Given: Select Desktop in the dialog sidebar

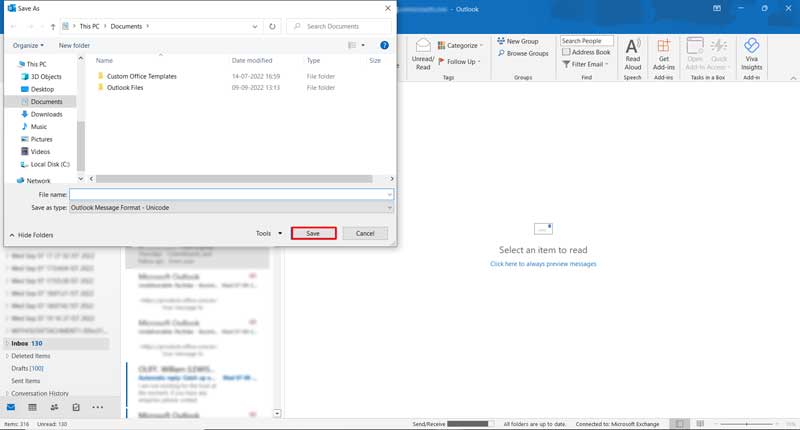Looking at the screenshot, I should pyautogui.click(x=37, y=89).
